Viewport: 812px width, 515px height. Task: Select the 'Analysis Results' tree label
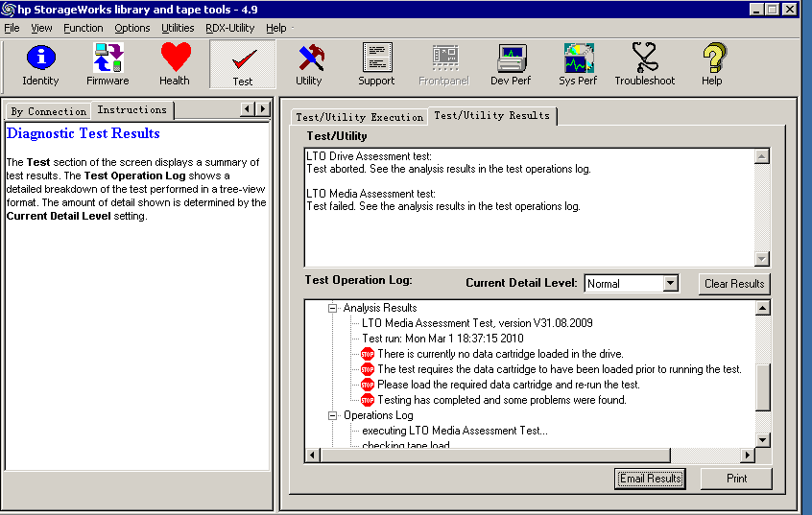click(380, 308)
